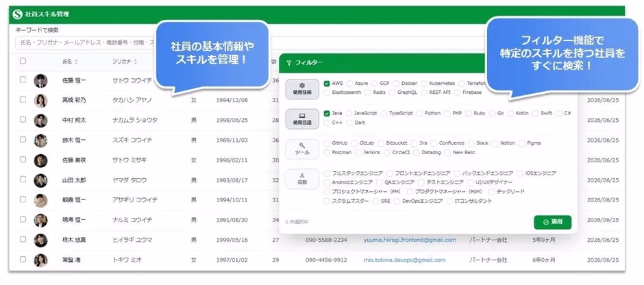Viewport: 644px width, 285px height.
Task: Check the row checkbox for 鈴木 恒一
Action: 23,139
